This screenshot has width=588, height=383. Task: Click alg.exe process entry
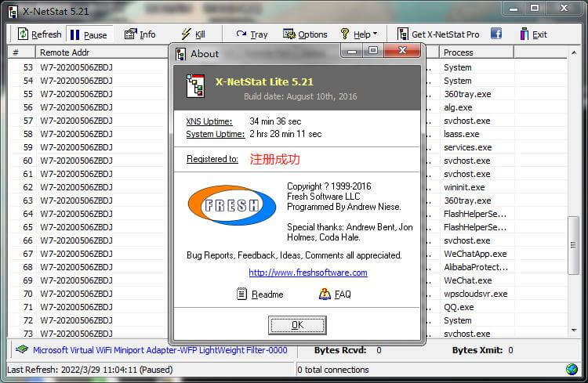(458, 107)
